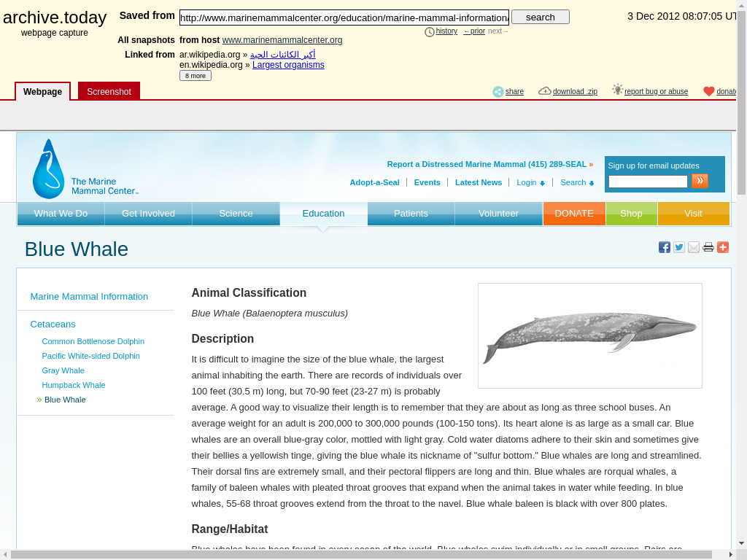Screen dimensions: 747x560
Task: Expand the '8 more' linked sources
Action: [x=195, y=76]
